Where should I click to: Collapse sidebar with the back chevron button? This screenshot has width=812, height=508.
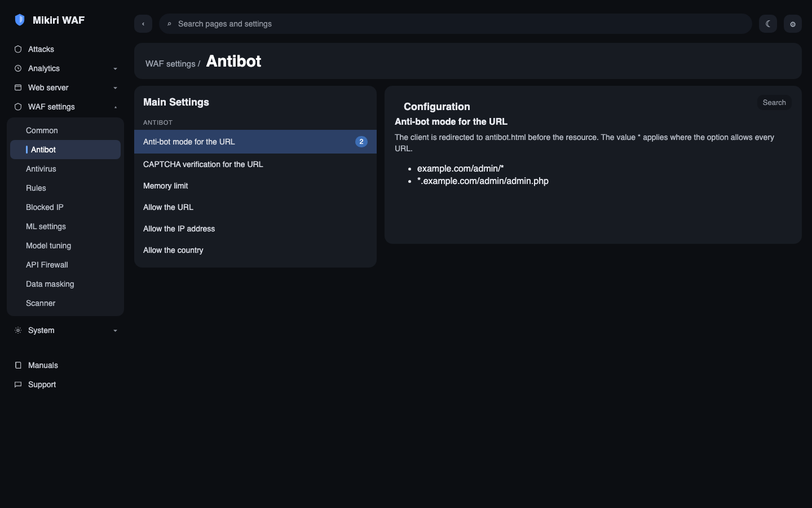coord(143,24)
